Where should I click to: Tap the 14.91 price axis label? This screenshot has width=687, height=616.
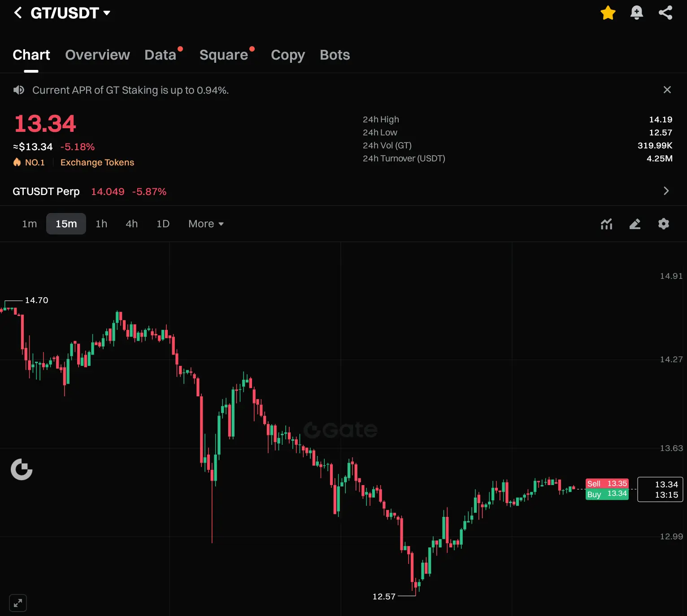click(x=671, y=276)
